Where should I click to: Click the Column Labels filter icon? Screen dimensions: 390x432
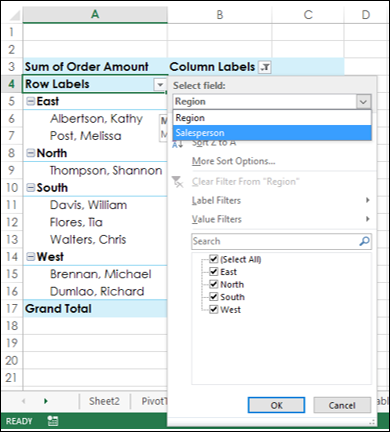click(266, 67)
